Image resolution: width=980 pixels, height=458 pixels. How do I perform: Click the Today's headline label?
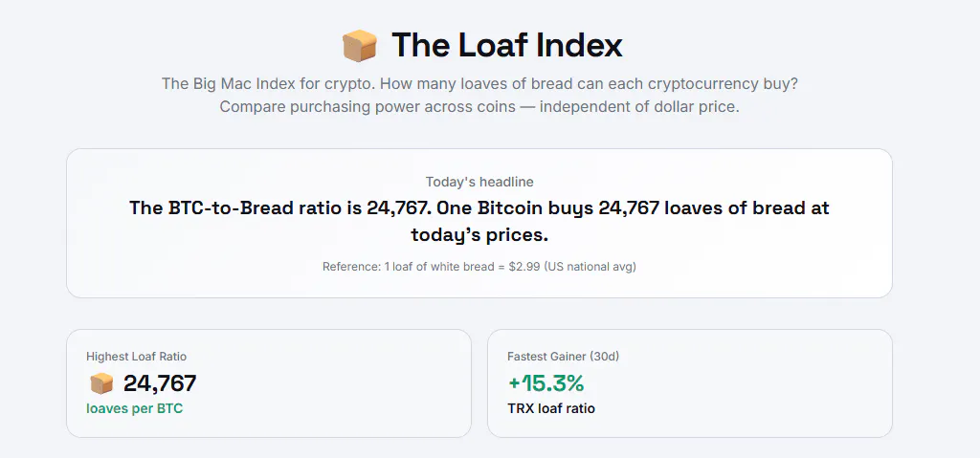[479, 182]
